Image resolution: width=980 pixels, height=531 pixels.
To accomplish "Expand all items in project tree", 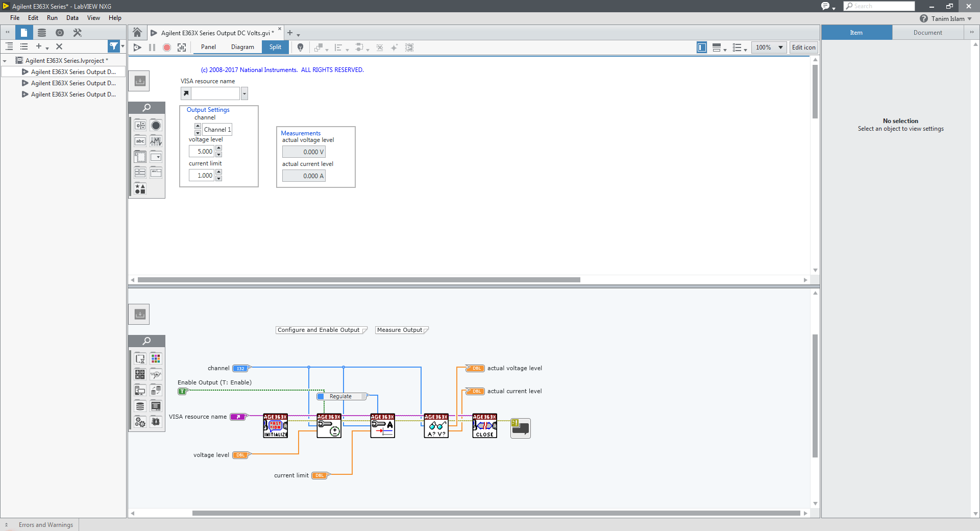I will tap(9, 46).
